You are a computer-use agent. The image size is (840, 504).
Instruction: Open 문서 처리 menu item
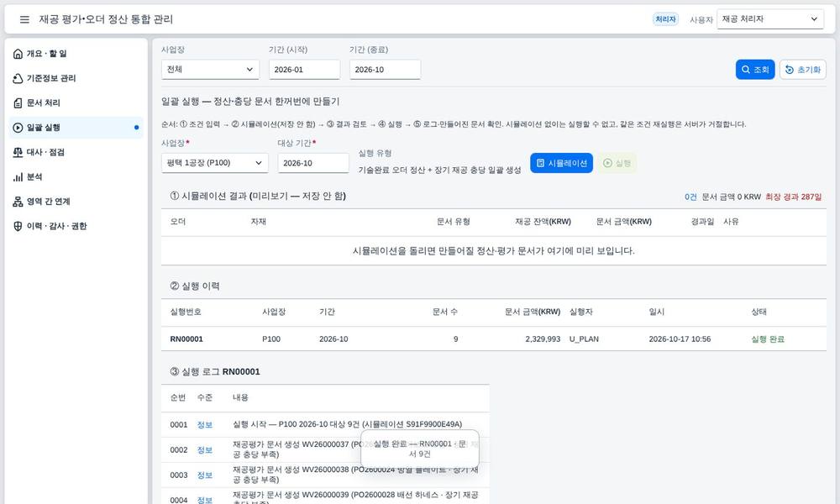pyautogui.click(x=76, y=102)
